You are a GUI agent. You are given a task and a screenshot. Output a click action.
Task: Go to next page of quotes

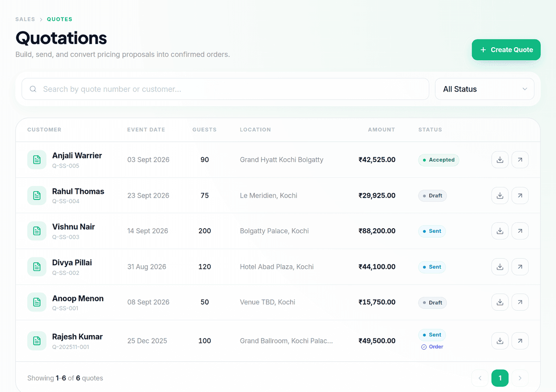[520, 378]
